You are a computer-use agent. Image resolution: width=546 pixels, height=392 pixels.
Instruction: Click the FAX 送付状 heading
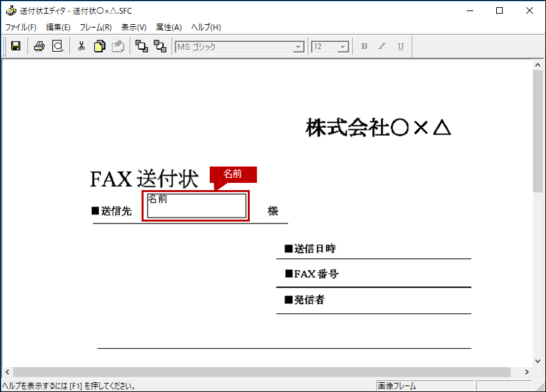(144, 179)
